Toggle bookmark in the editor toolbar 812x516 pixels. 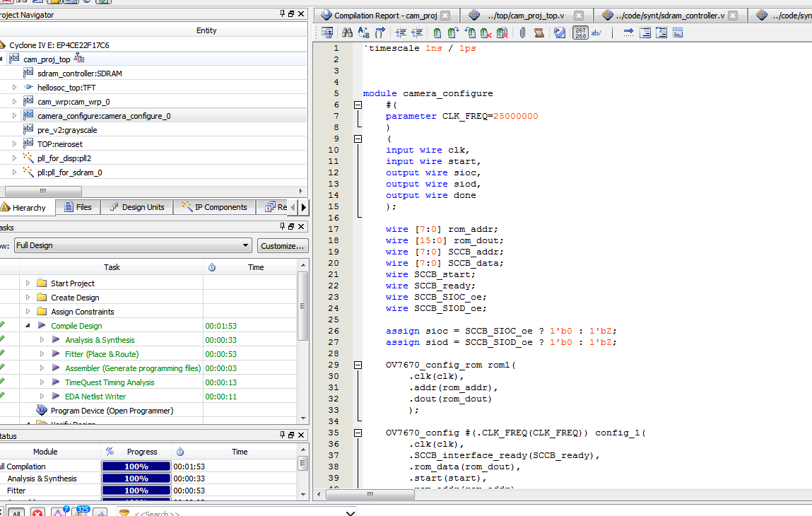pyautogui.click(x=437, y=33)
